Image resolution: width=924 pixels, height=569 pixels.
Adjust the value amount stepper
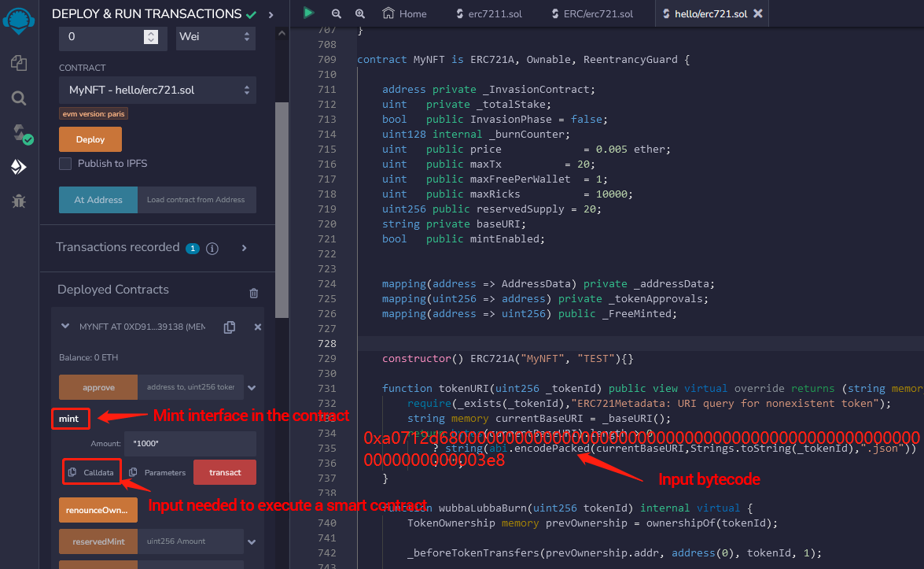[x=151, y=36]
